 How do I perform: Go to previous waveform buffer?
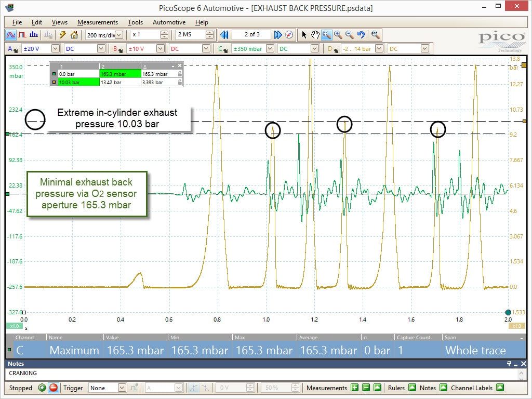224,35
